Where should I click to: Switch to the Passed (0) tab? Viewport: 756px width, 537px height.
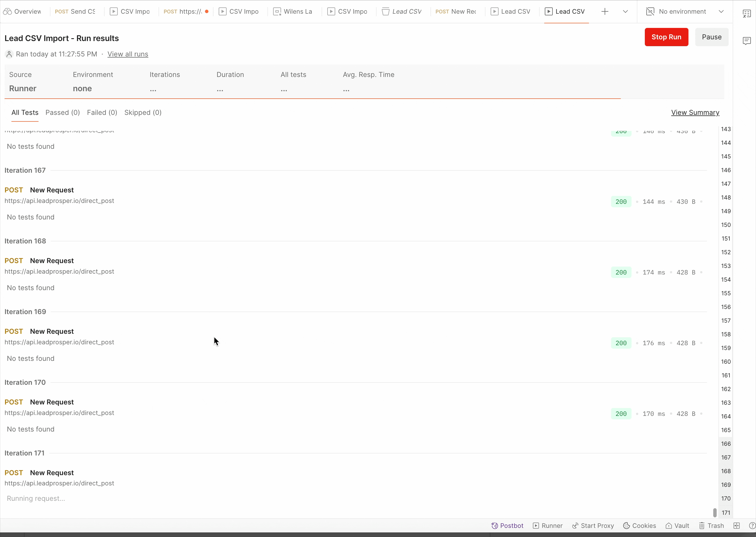coord(62,112)
